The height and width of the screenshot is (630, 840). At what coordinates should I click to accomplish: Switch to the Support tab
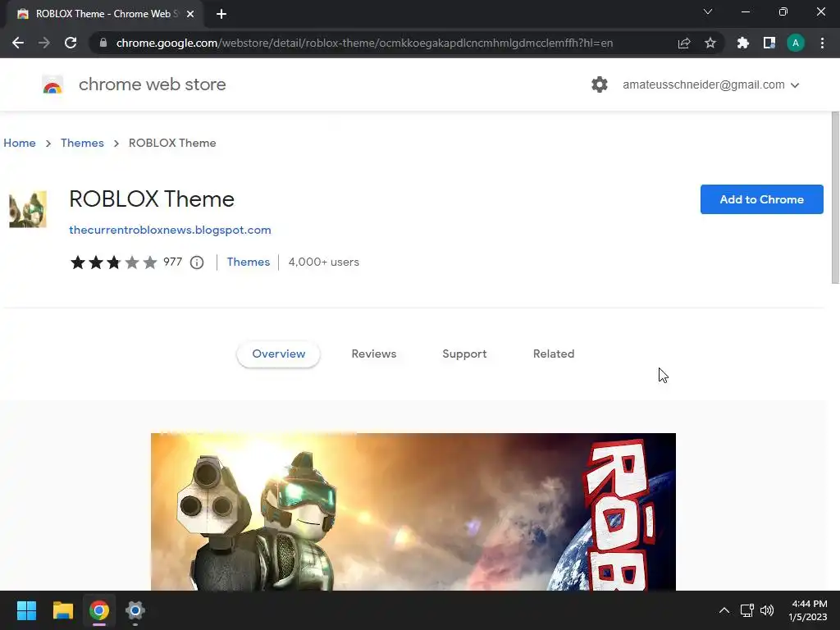tap(464, 354)
